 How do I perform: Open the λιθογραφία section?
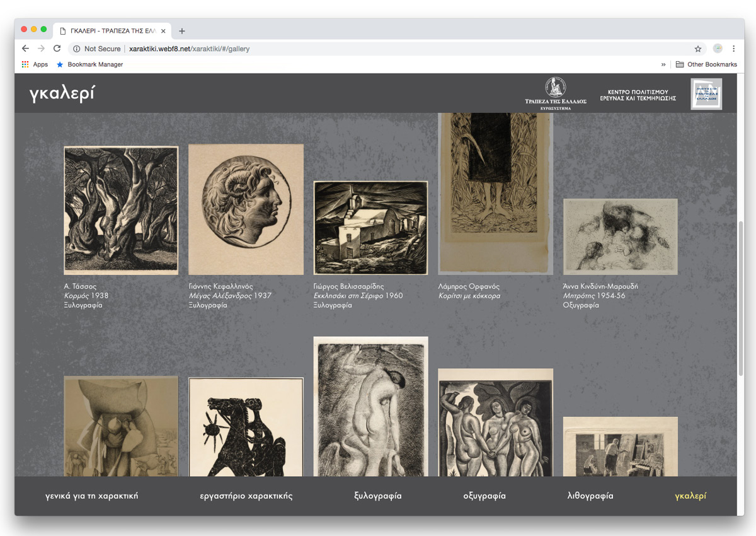click(590, 496)
